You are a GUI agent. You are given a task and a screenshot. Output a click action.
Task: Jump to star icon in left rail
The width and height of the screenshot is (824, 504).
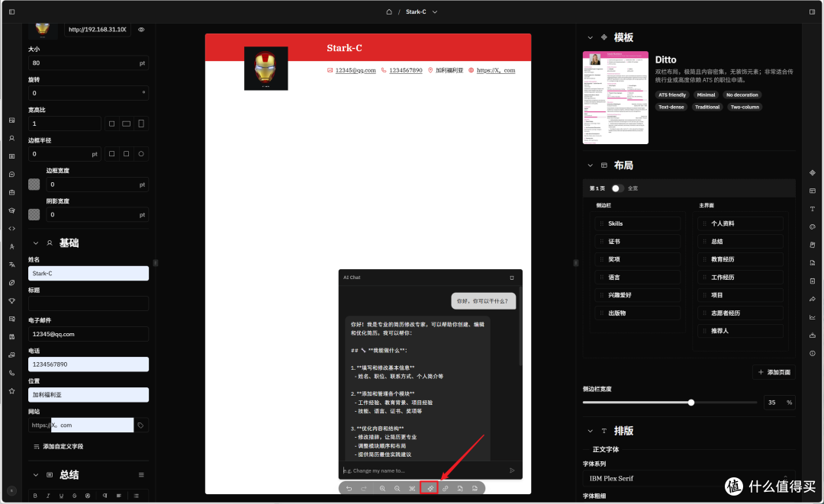click(x=12, y=391)
